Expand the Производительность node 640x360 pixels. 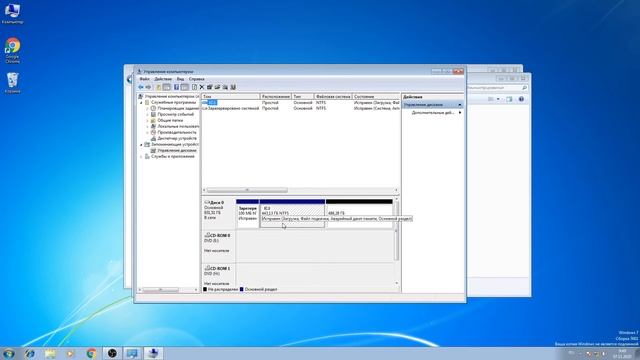(147, 133)
